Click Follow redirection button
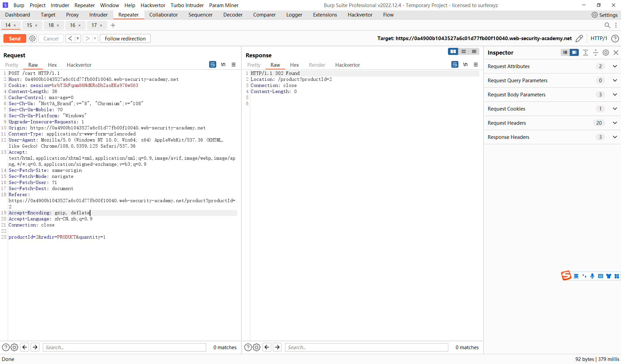 (x=125, y=38)
